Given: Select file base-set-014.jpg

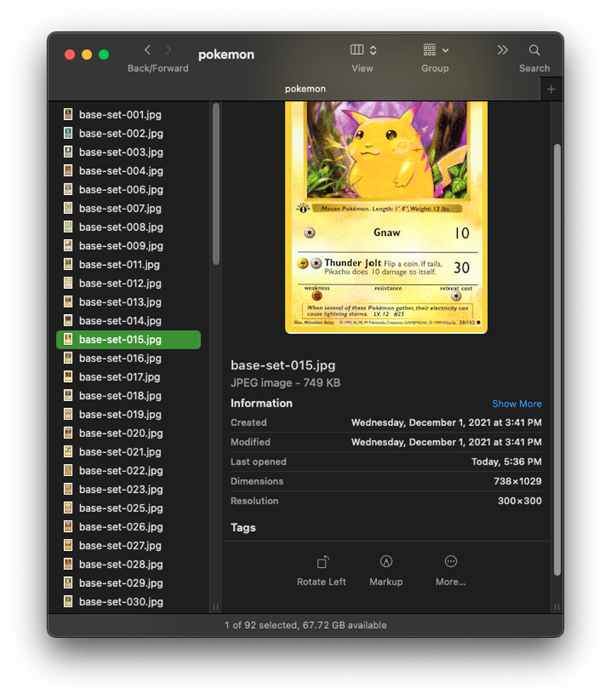Looking at the screenshot, I should tap(128, 321).
